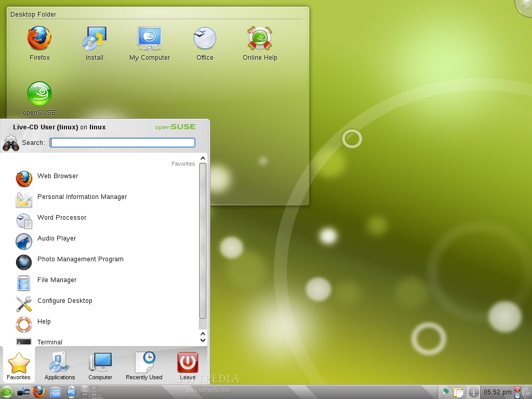The image size is (532, 399).
Task: Click the Search input field
Action: 122,142
